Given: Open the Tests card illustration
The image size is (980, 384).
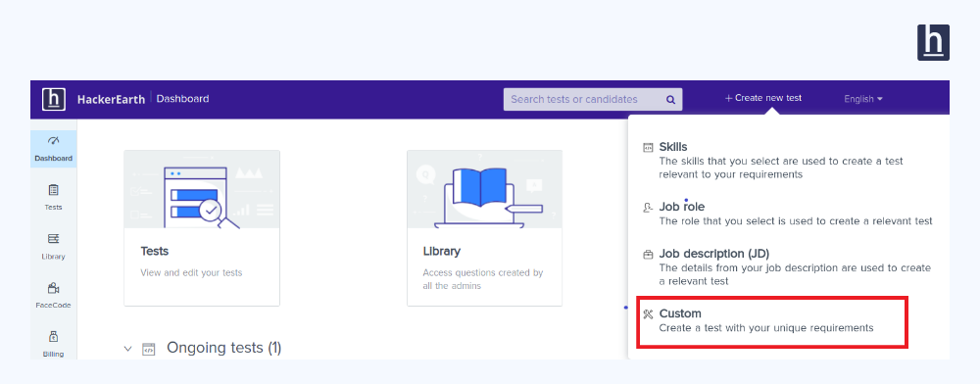Looking at the screenshot, I should (202, 189).
